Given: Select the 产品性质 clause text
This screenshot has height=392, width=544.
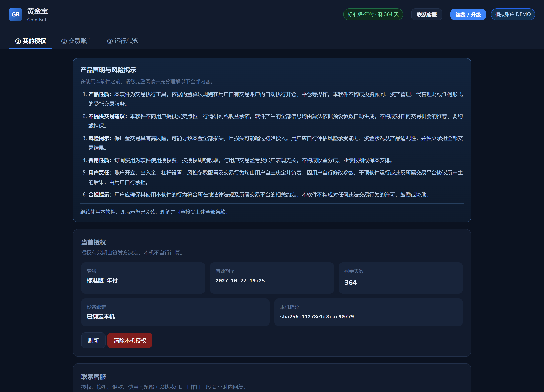Looking at the screenshot, I should (x=275, y=99).
